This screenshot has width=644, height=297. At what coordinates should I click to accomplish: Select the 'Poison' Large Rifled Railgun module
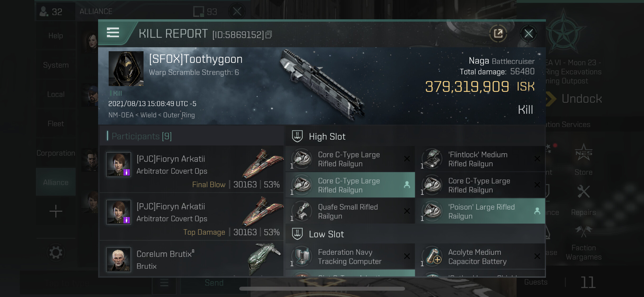pyautogui.click(x=480, y=211)
